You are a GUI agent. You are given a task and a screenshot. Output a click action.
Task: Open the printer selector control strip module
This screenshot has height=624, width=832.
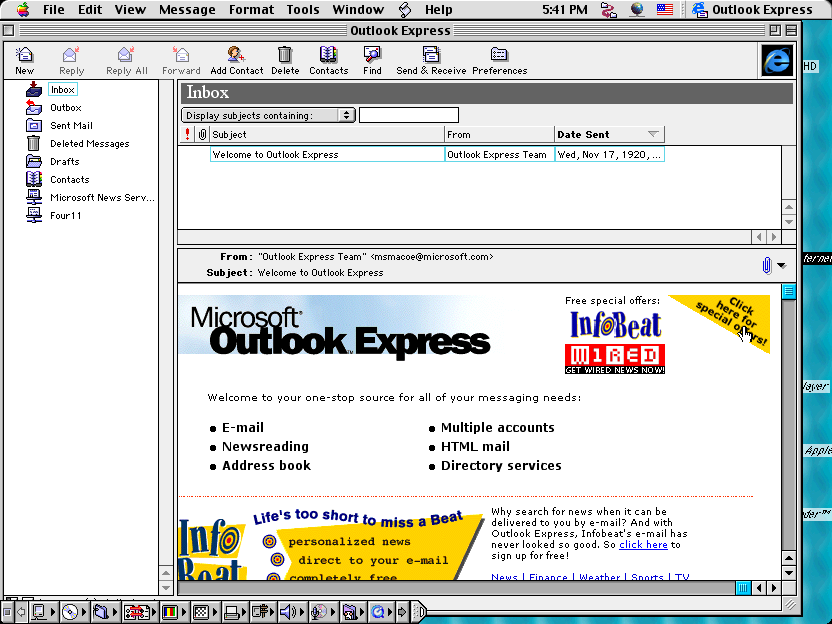point(235,612)
